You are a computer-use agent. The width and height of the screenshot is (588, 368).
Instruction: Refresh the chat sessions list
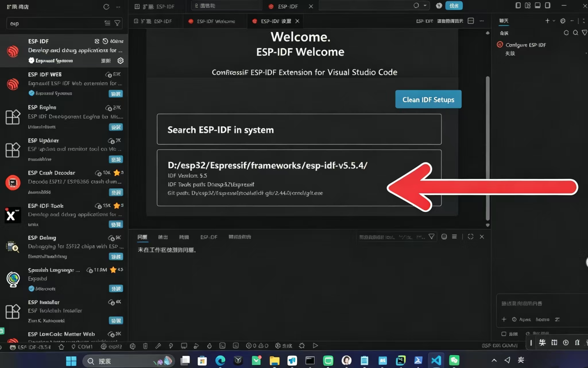click(x=566, y=33)
